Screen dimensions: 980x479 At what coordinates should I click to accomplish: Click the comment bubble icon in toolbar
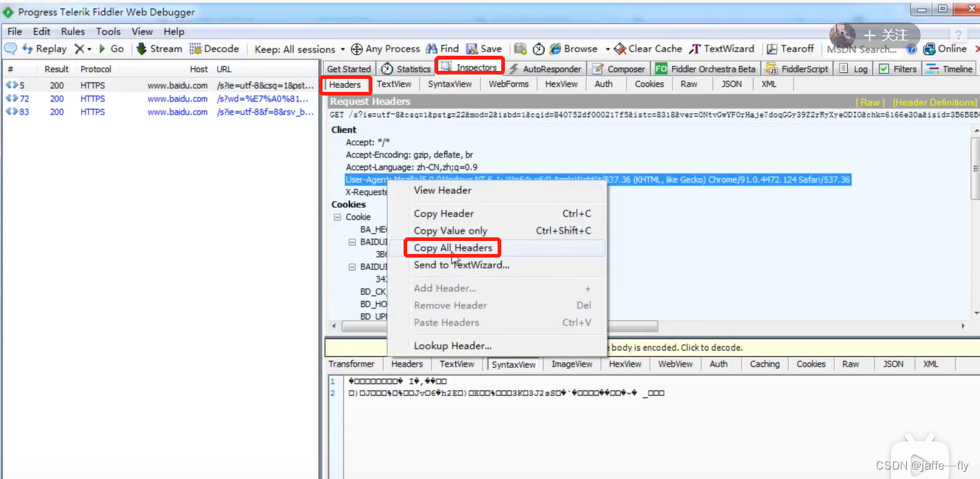point(11,48)
